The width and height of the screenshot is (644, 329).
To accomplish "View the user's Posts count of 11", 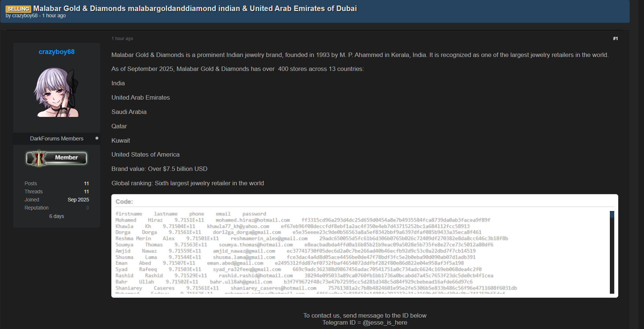I will click(86, 183).
